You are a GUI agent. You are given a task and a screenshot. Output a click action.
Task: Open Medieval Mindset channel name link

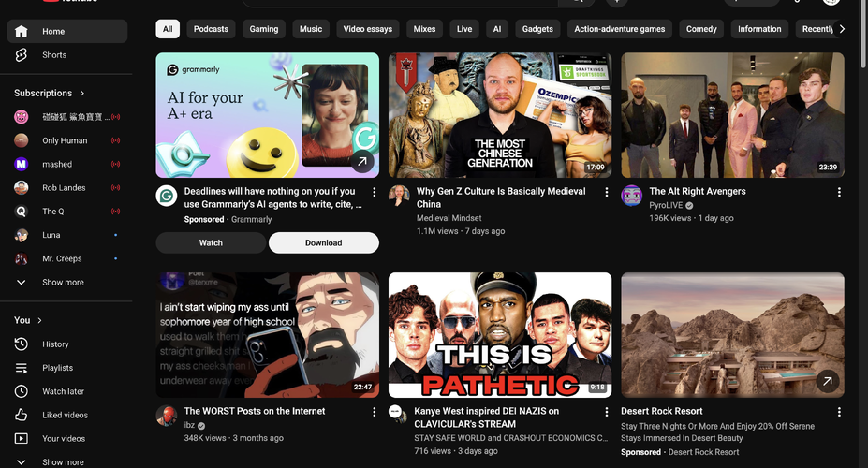pos(449,218)
